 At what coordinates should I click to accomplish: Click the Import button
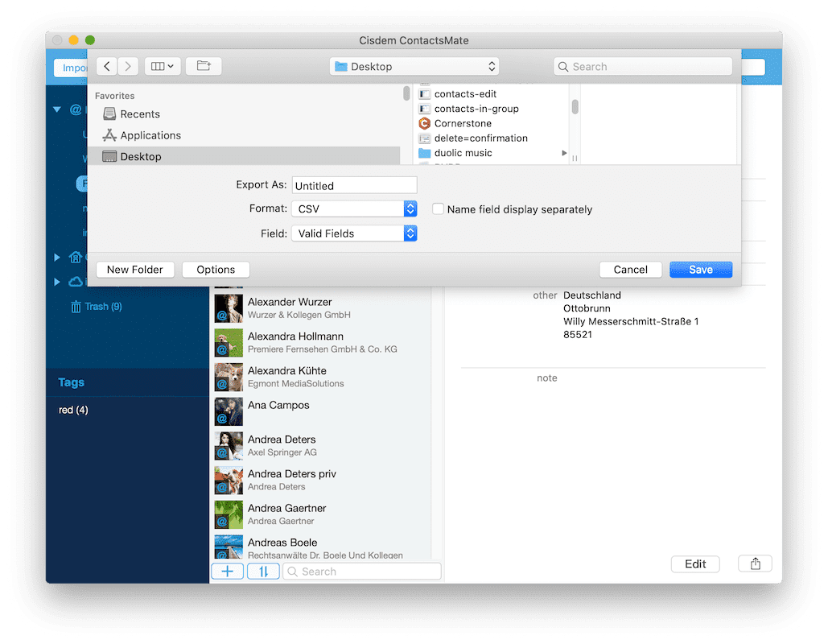tap(72, 68)
